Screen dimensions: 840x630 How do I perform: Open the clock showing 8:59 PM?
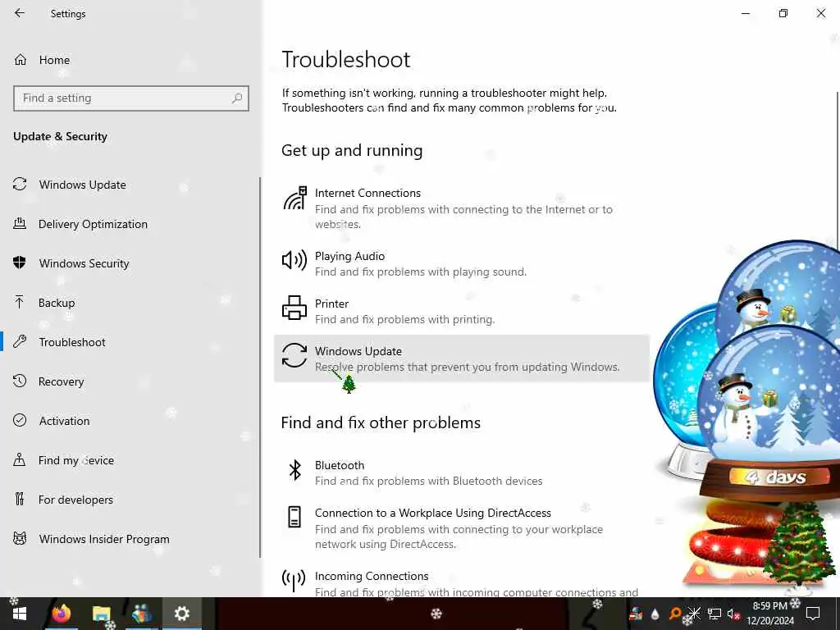click(770, 614)
